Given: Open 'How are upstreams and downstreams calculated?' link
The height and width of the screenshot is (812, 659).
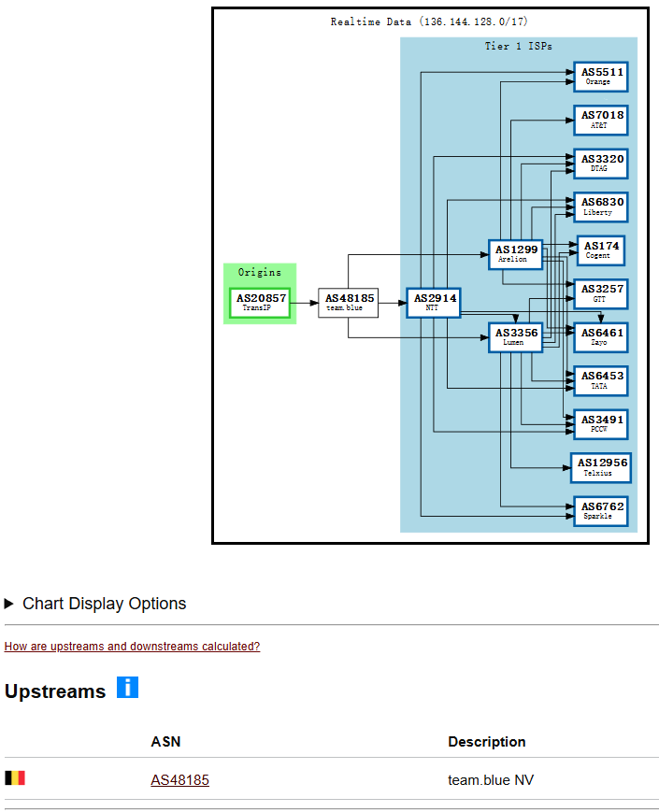Looking at the screenshot, I should tap(132, 647).
